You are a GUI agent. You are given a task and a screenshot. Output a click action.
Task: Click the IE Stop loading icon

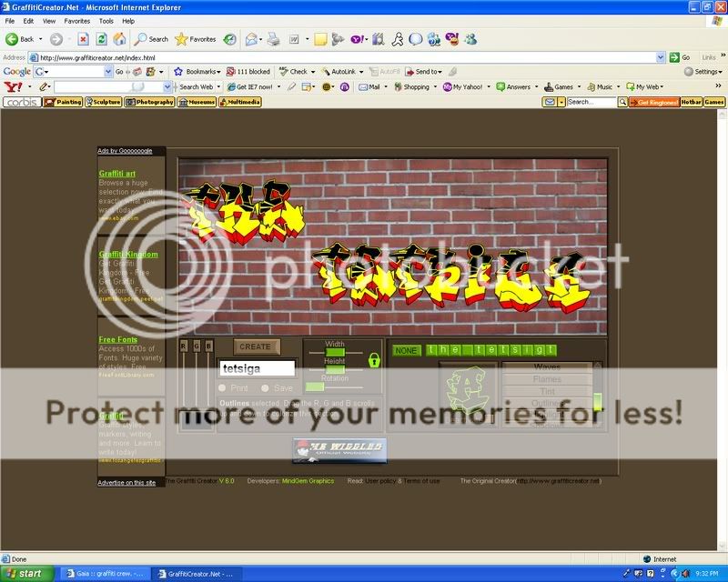coord(83,39)
